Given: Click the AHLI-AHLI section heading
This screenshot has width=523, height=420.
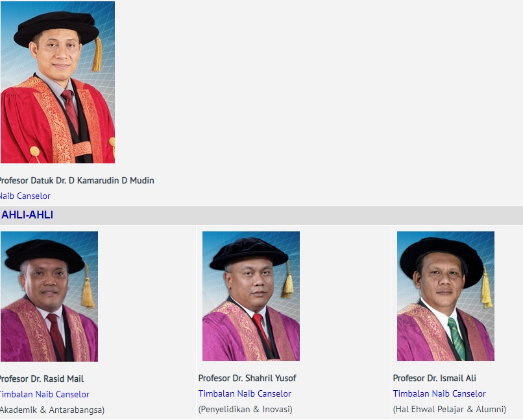Looking at the screenshot, I should tap(27, 215).
